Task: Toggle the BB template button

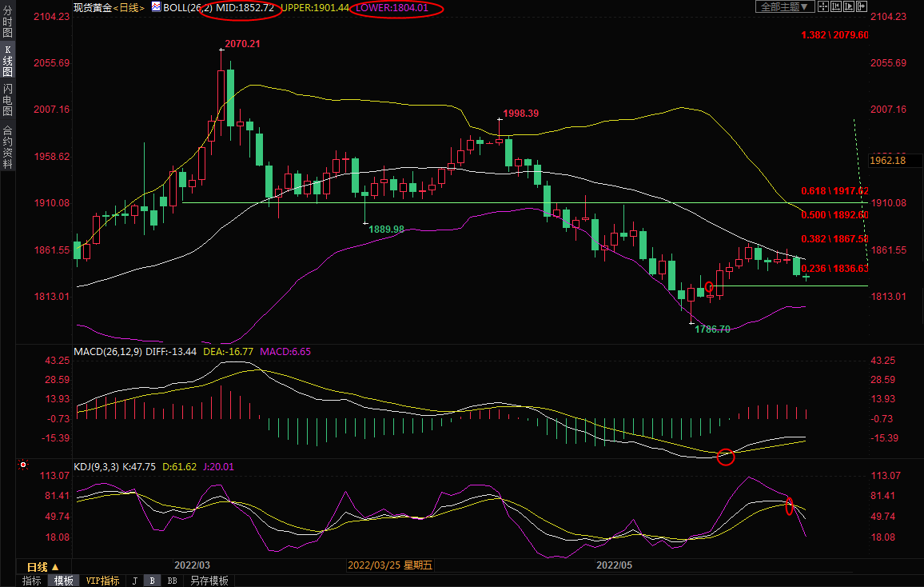Action: 172,581
